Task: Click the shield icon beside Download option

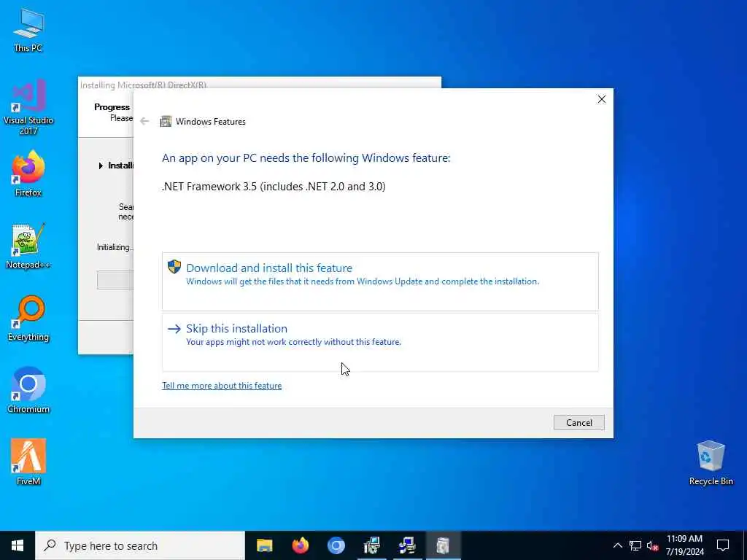Action: click(174, 267)
